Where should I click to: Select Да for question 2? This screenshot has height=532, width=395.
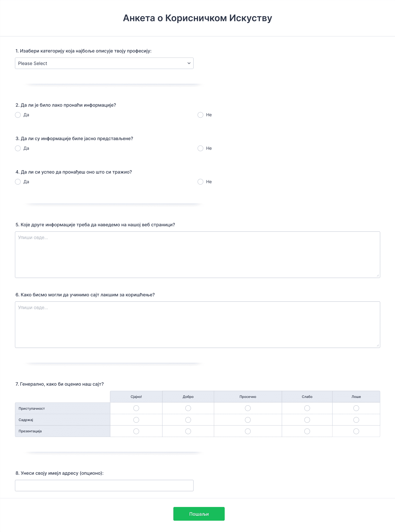coord(18,115)
